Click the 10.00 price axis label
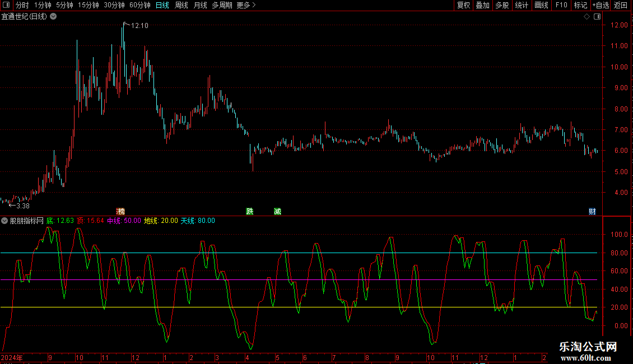Viewport: 633px width, 364px height. 619,67
